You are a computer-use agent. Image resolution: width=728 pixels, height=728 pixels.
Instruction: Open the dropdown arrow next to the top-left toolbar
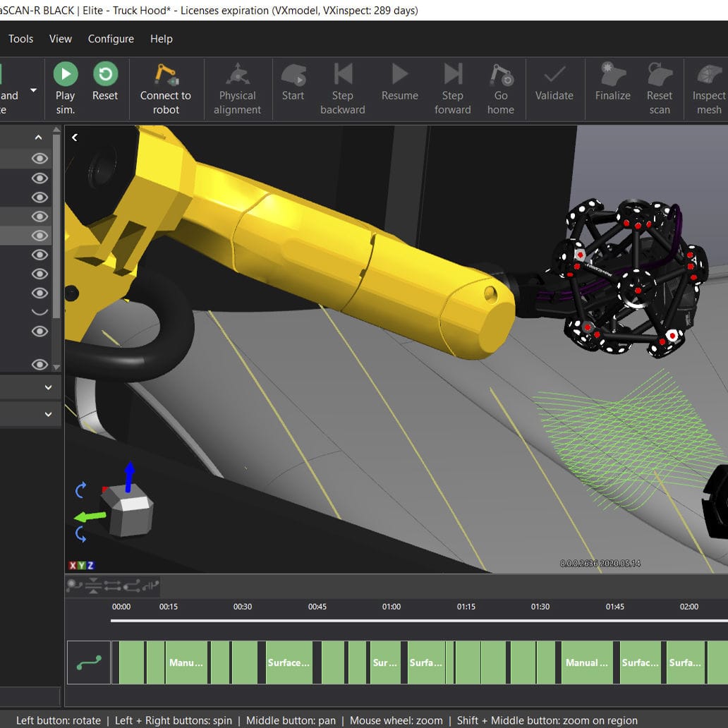tap(32, 89)
